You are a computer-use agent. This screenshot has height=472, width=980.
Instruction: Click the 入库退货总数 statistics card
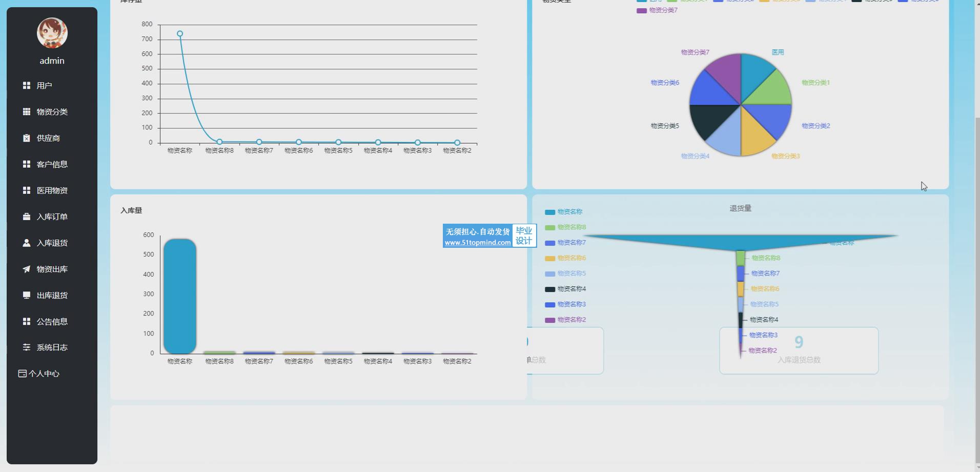798,351
